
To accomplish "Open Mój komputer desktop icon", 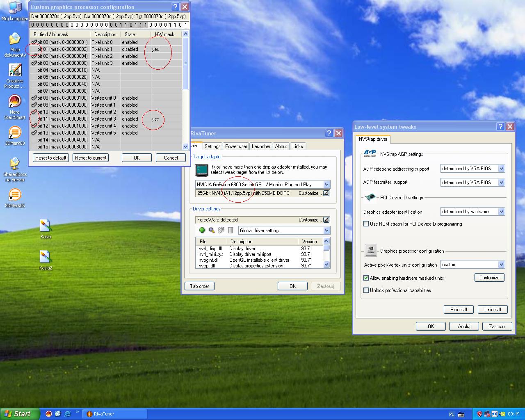I will [x=15, y=11].
